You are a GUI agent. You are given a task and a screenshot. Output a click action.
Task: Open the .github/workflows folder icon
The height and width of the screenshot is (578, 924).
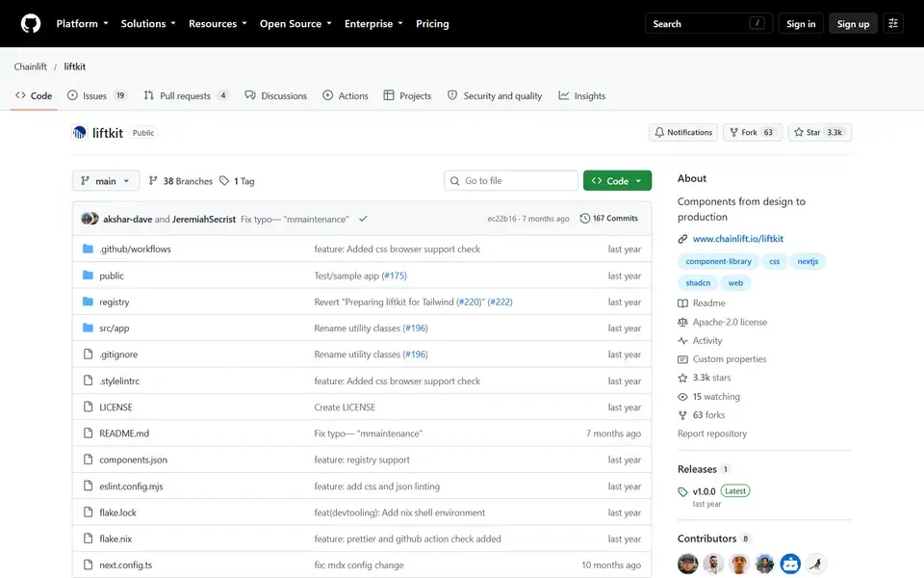[88, 249]
